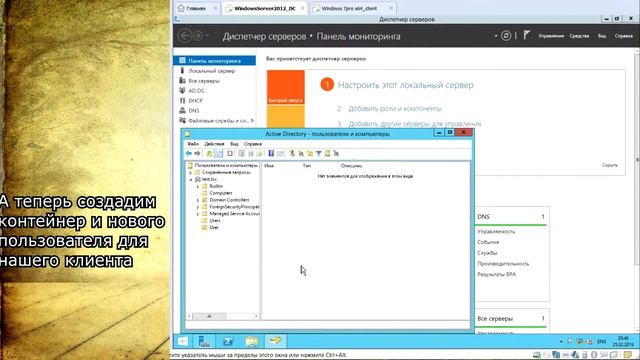
Task: Select Computers container in AD tree
Action: point(220,193)
